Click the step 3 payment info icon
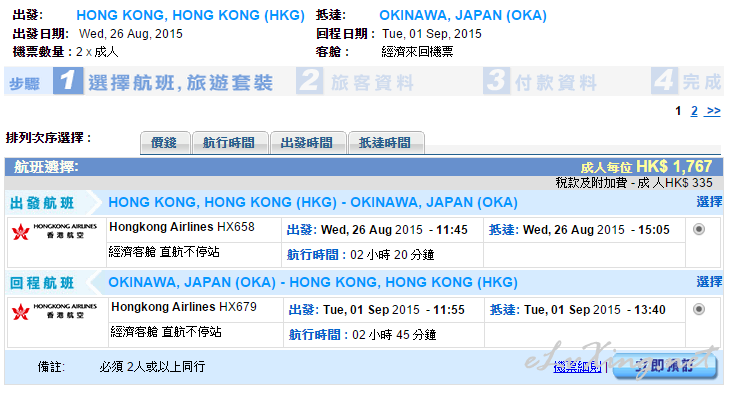 point(496,81)
